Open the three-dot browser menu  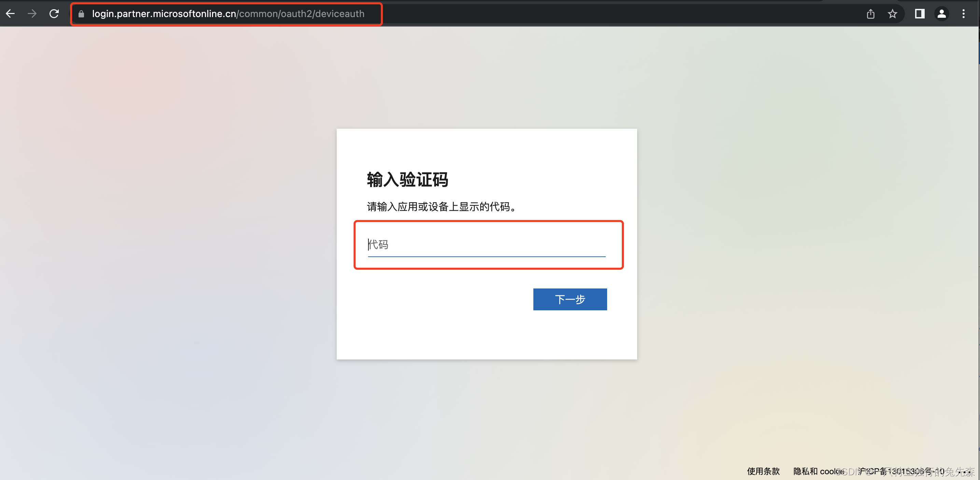963,14
